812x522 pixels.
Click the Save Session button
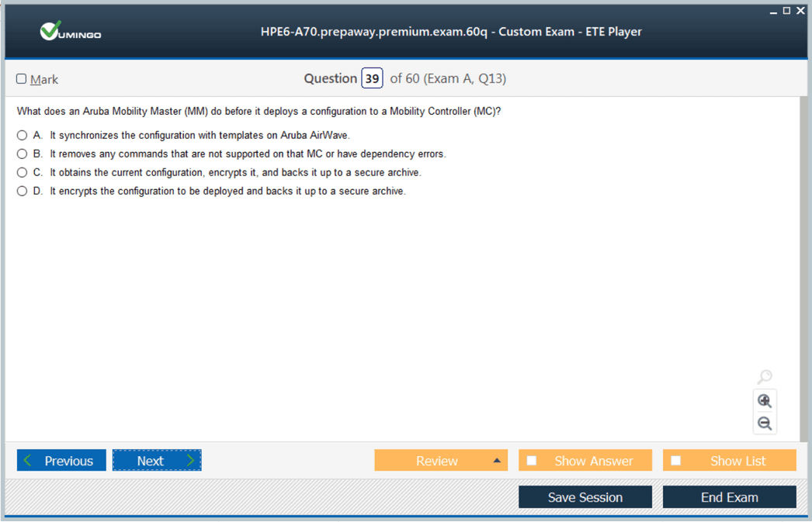pyautogui.click(x=585, y=497)
